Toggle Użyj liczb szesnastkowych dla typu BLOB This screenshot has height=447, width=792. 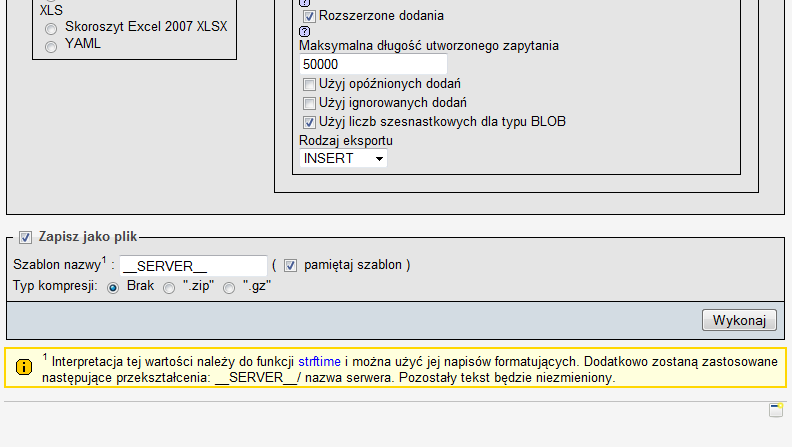(x=309, y=122)
